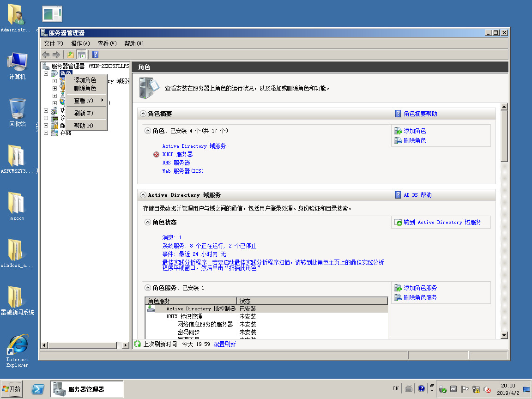This screenshot has height=399, width=532.
Task: Open Windows PowerShell from the taskbar
Action: coord(38,389)
